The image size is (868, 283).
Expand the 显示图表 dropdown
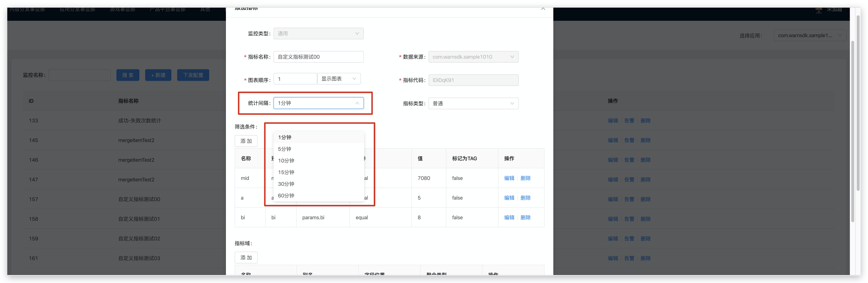click(339, 79)
